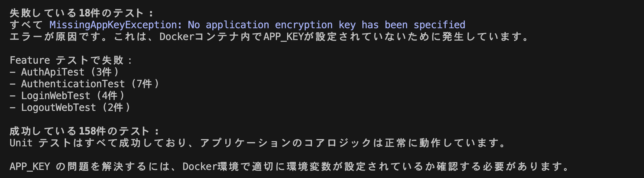This screenshot has height=178, width=644.
Task: Click the word "Unit" in the success line
Action: point(21,143)
